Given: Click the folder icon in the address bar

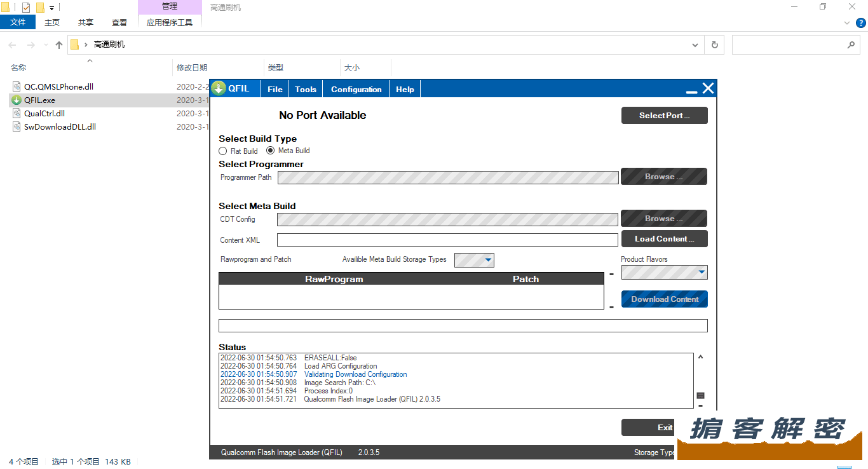Looking at the screenshot, I should (75, 44).
